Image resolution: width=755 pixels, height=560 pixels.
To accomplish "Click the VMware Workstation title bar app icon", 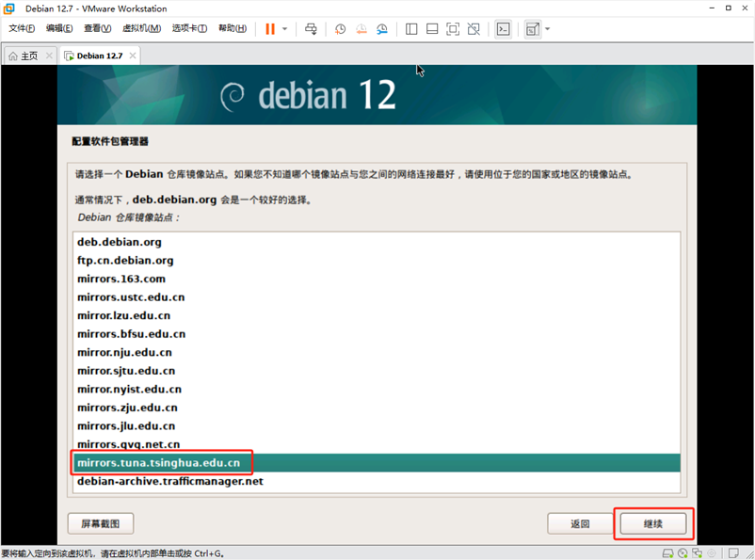I will click(x=9, y=8).
